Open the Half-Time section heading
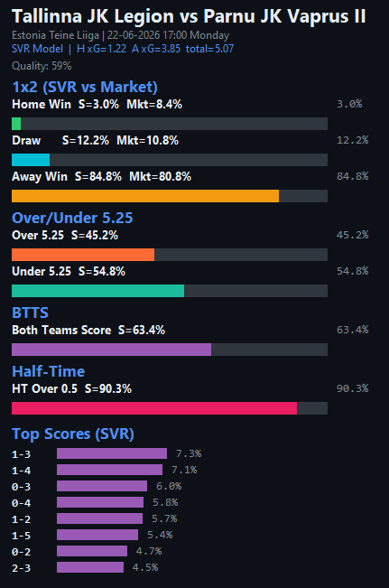The height and width of the screenshot is (588, 389). pyautogui.click(x=49, y=371)
